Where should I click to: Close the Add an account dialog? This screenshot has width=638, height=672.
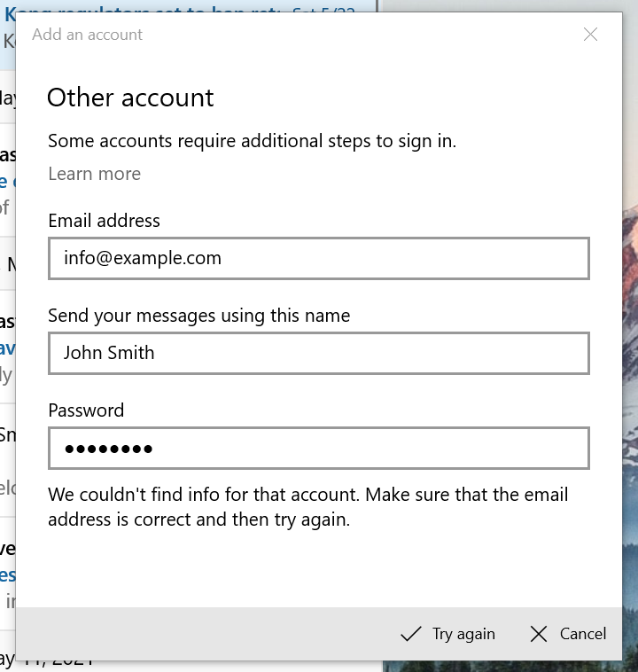590,35
